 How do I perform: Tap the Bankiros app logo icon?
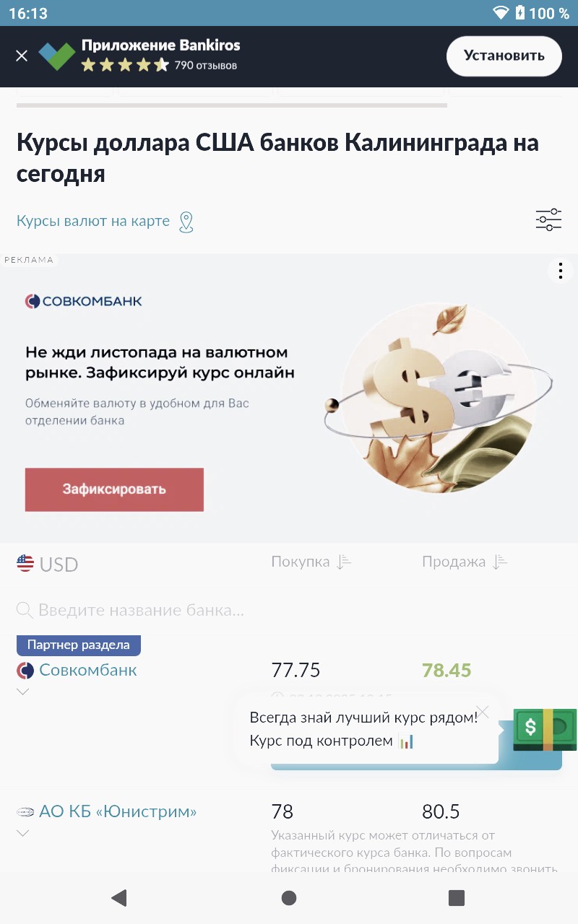click(x=57, y=56)
